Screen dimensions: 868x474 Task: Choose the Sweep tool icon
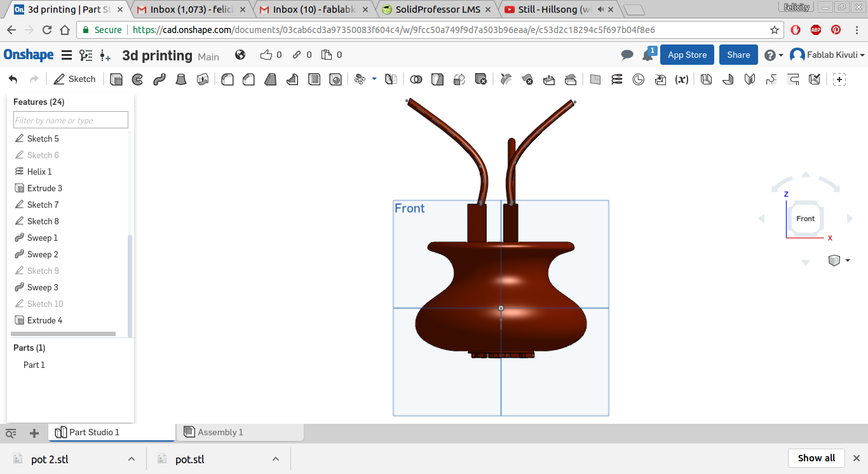[x=159, y=79]
